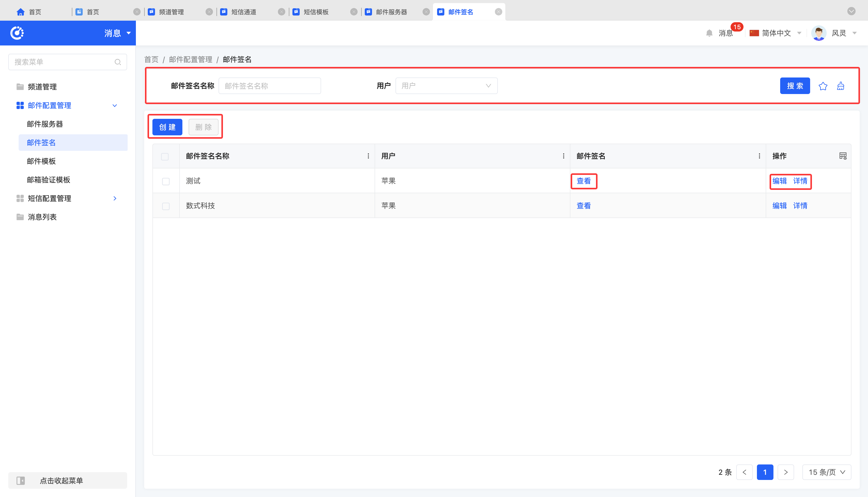868x497 pixels.
Task: Open the 15 条/页 page size dropdown
Action: [827, 472]
